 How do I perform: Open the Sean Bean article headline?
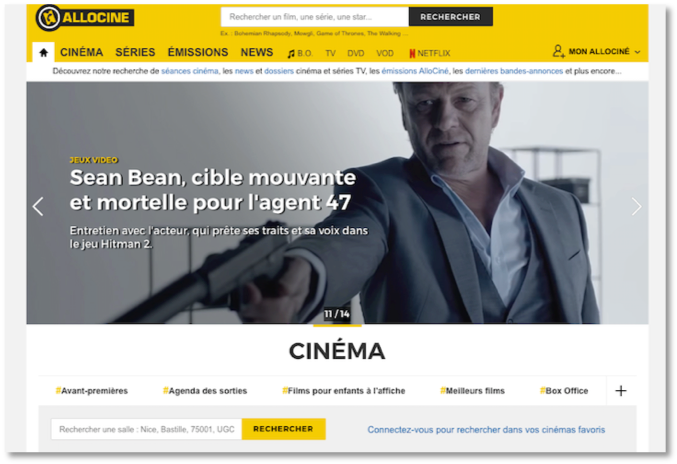(x=213, y=190)
